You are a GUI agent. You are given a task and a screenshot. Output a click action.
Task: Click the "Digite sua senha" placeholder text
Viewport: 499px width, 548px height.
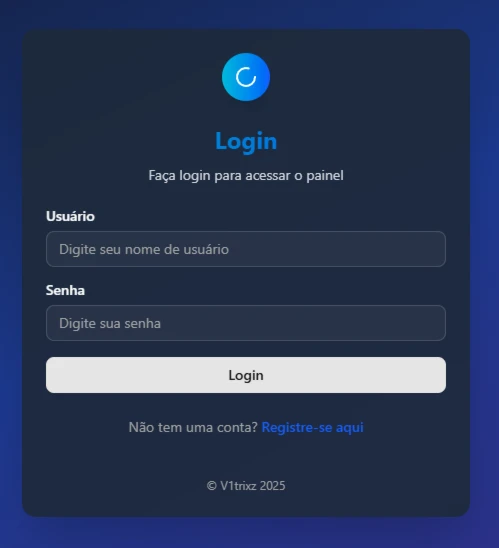tap(110, 323)
